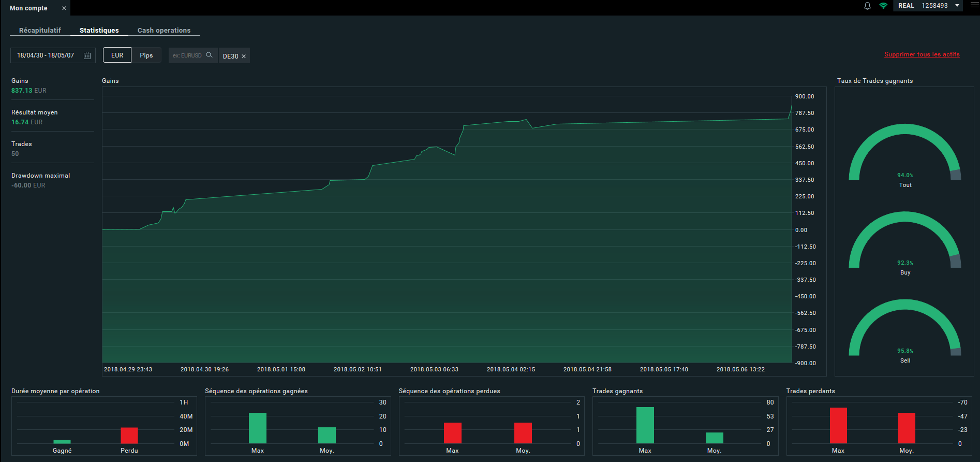Open the hamburger menu icon
This screenshot has width=980, height=462.
coord(974,5)
